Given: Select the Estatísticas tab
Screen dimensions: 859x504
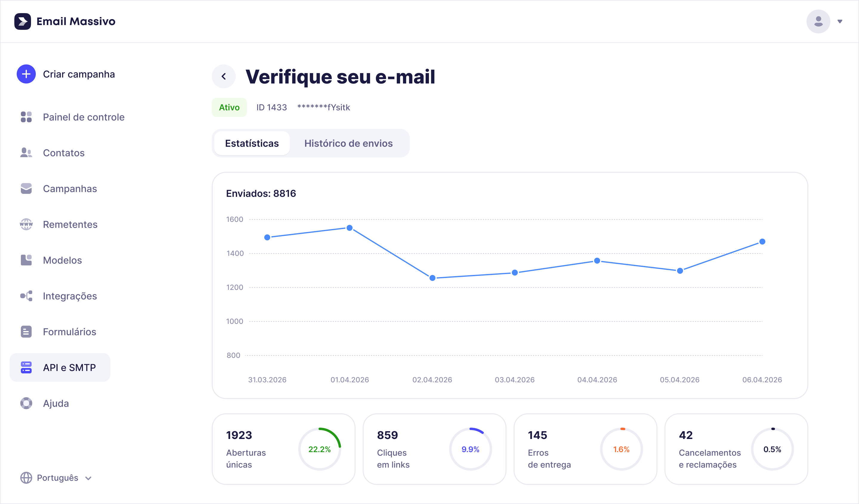Looking at the screenshot, I should click(x=251, y=143).
